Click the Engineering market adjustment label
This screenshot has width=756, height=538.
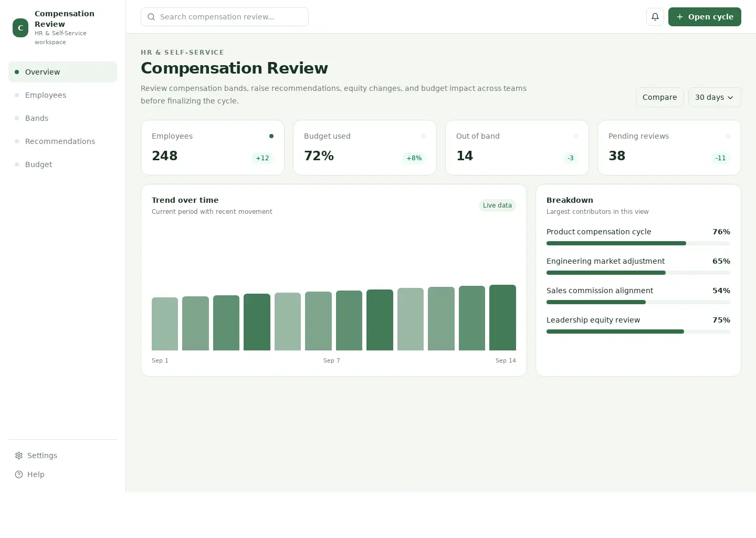[x=605, y=261]
